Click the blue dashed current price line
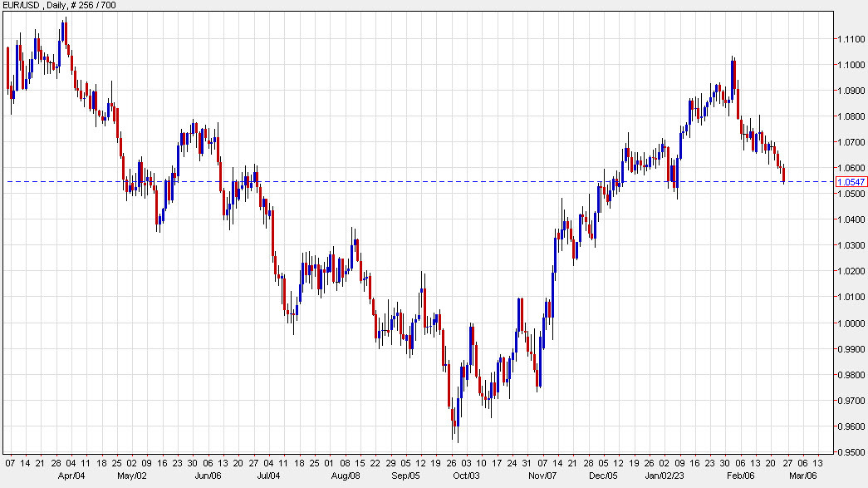The width and height of the screenshot is (868, 488). click(x=420, y=182)
